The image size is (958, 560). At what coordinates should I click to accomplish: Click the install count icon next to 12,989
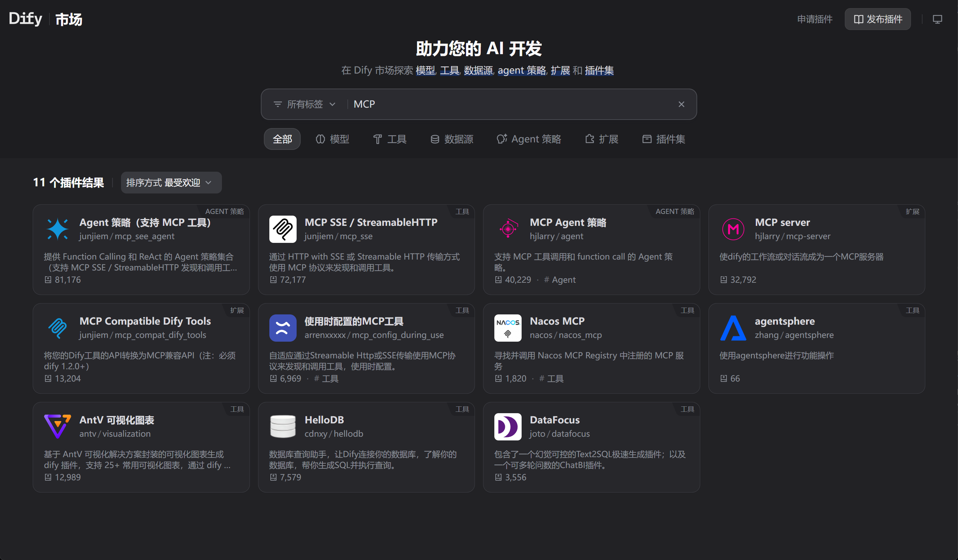click(48, 477)
